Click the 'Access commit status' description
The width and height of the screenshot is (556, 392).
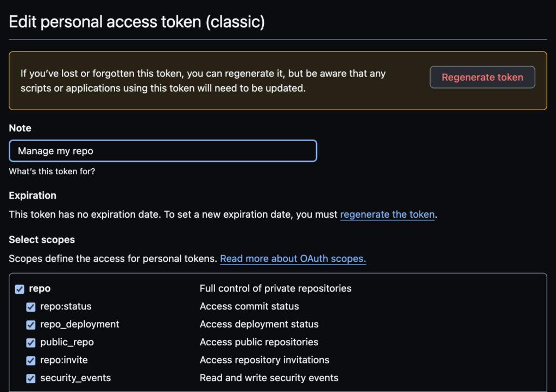249,306
